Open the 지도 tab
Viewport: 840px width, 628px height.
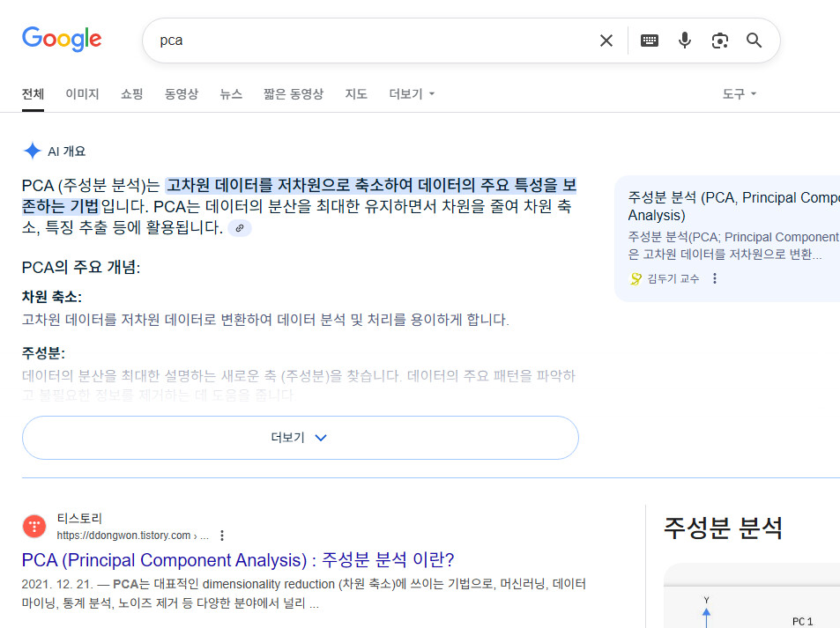pyautogui.click(x=356, y=94)
